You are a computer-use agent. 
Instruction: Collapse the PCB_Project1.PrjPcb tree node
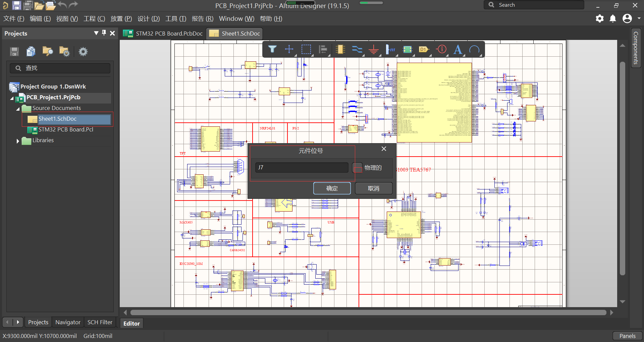tap(12, 98)
